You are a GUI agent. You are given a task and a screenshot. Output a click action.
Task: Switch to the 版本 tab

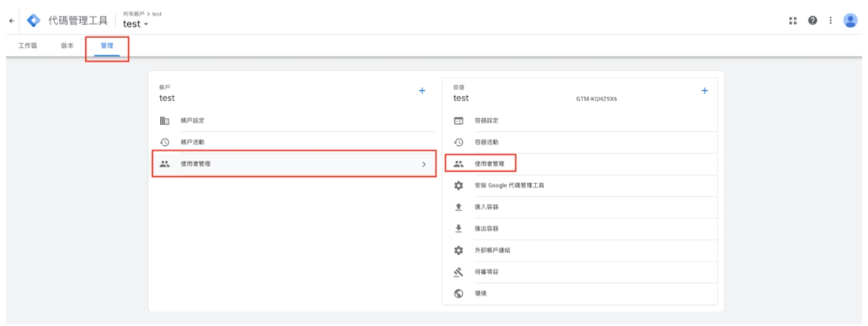click(x=67, y=46)
